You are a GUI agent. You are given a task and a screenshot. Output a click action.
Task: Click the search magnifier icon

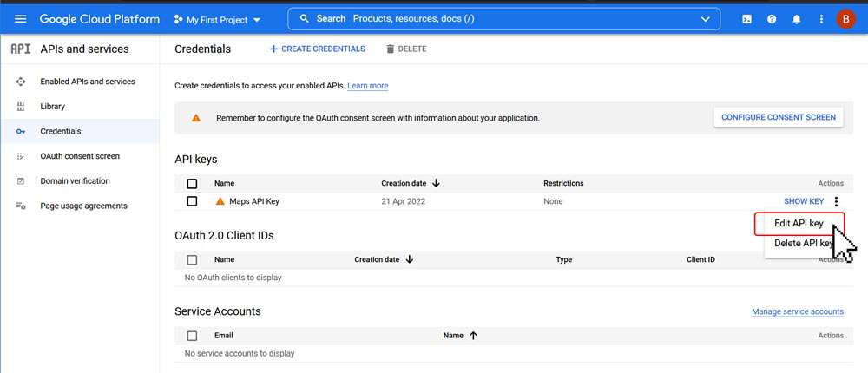tap(304, 19)
